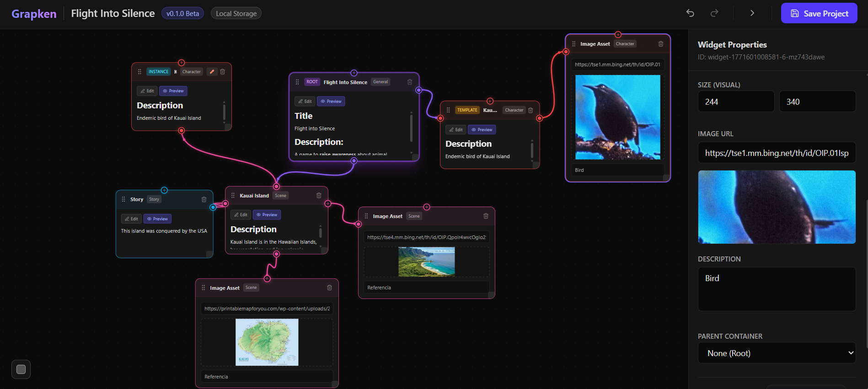Image resolution: width=868 pixels, height=389 pixels.
Task: Click the printablemapforyou URL field
Action: tap(267, 309)
